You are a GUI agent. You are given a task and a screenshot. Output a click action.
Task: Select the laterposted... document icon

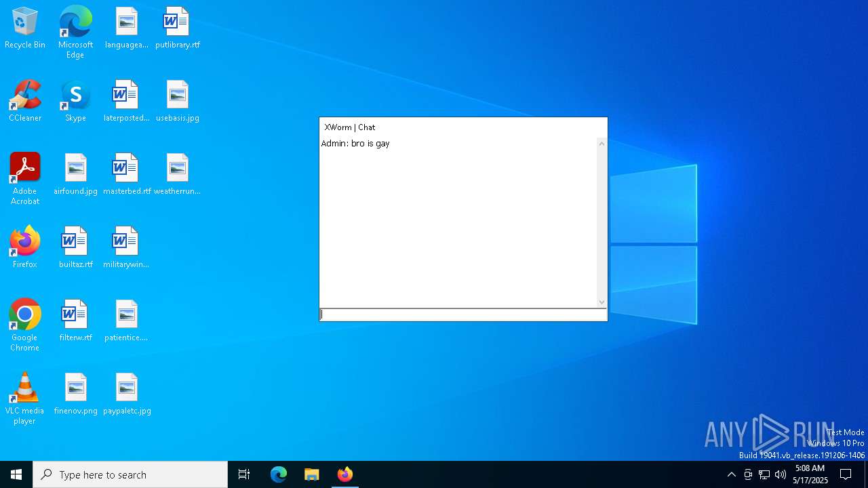point(127,102)
